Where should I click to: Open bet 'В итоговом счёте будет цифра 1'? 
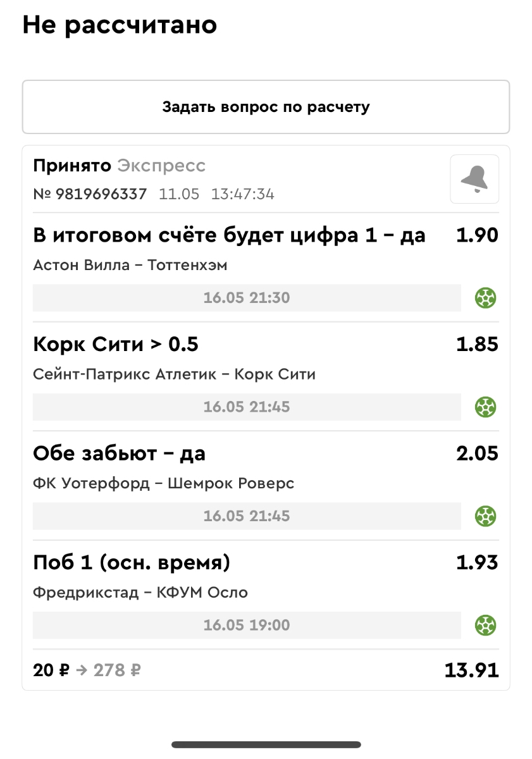[229, 235]
